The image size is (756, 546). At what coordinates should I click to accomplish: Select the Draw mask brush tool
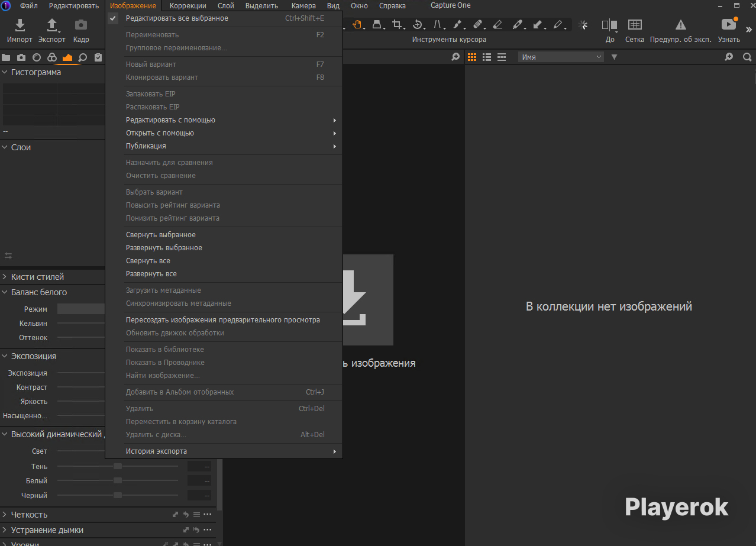click(x=457, y=25)
